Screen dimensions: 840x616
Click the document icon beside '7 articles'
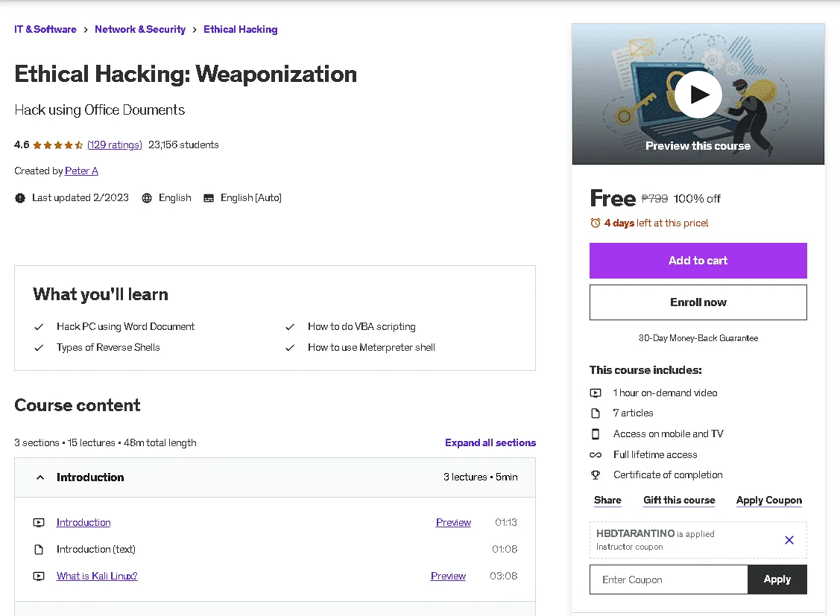point(596,413)
